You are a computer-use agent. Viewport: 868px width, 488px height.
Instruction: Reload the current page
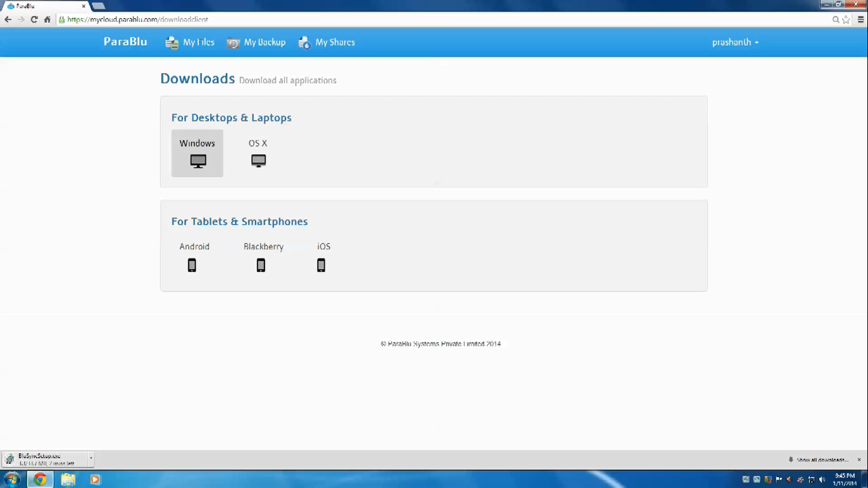pos(34,20)
